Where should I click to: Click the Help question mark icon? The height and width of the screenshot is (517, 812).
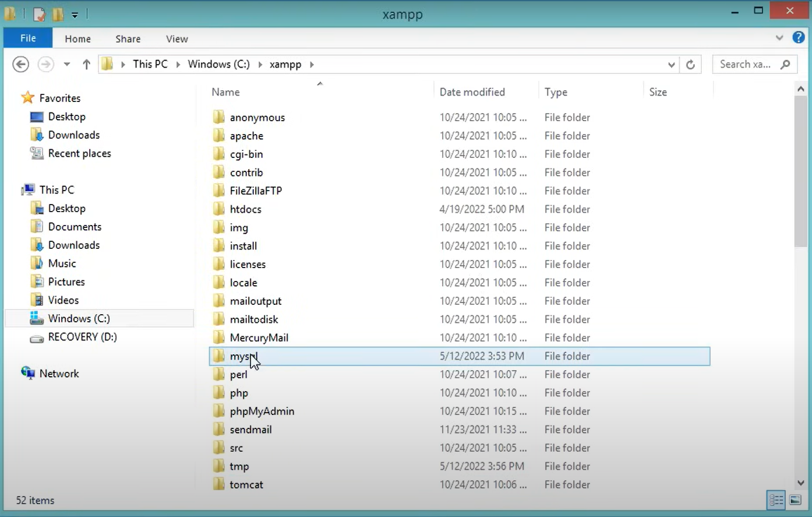[x=799, y=37]
